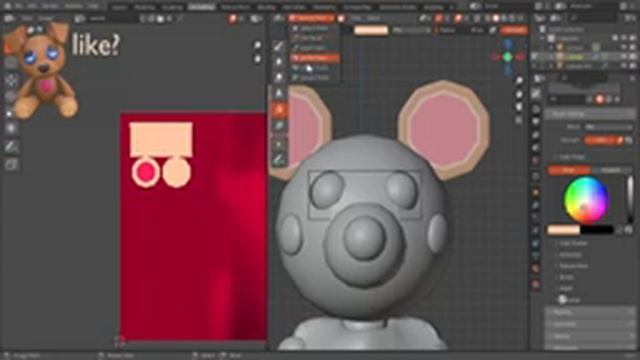Click the image browse icon in image editor header

tap(80, 18)
